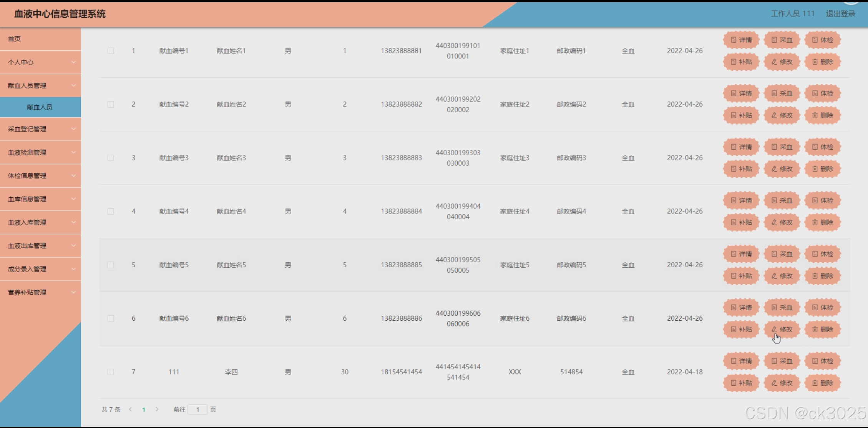Tick the checkbox for row 1
This screenshot has width=868, height=428.
coord(111,51)
